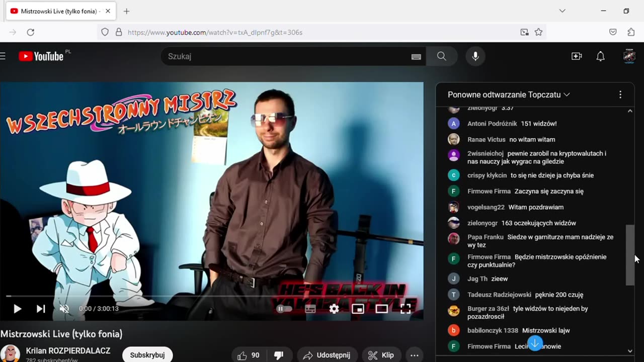Reload the page in the browser

click(30, 32)
